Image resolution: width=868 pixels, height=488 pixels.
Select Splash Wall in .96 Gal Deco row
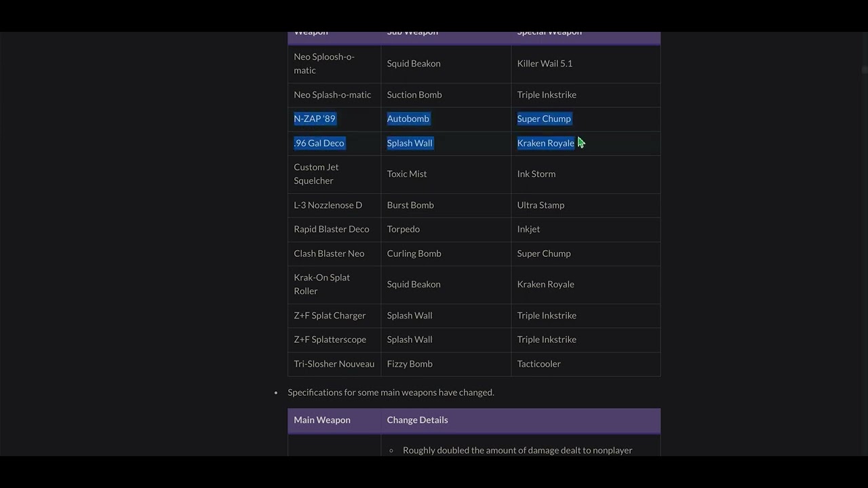point(446,143)
